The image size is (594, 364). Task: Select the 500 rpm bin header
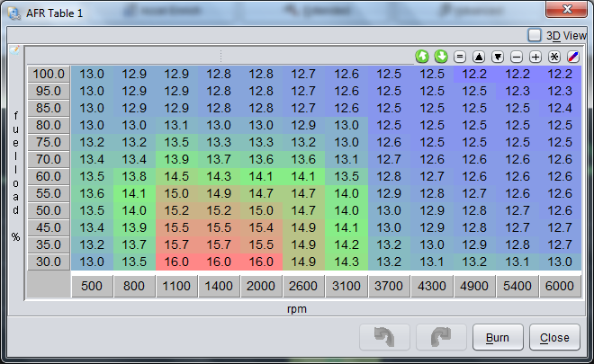coord(92,286)
